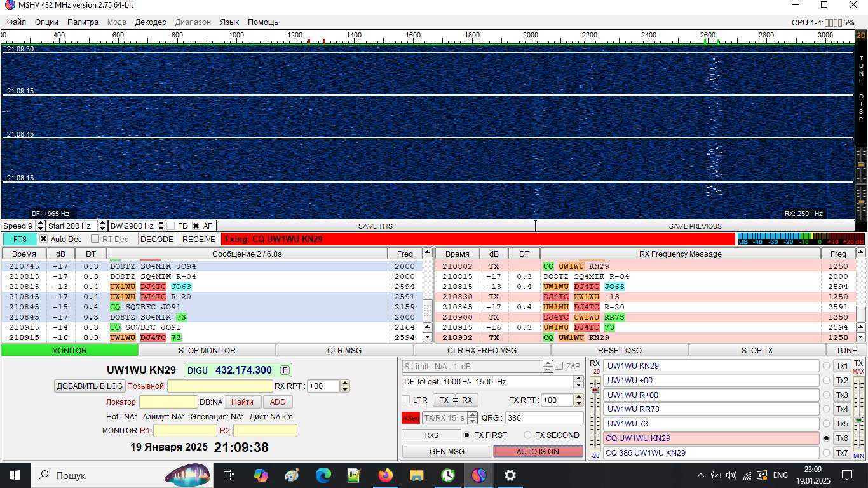This screenshot has width=868, height=488.
Task: Click RESET QSO button
Action: (x=620, y=350)
